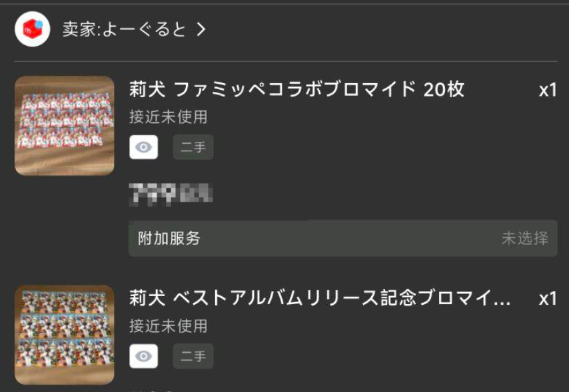Click the Mercari seller avatar logo
The height and width of the screenshot is (392, 569).
click(x=32, y=29)
